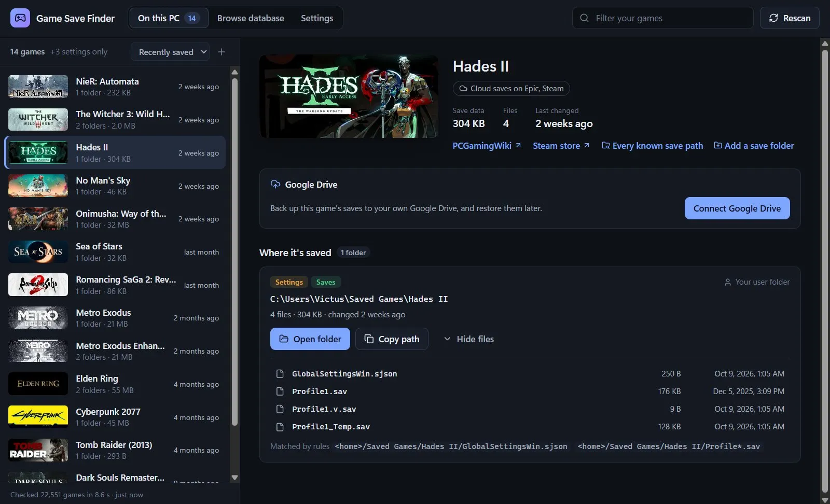Click the user icon beside Your user folder
The height and width of the screenshot is (504, 830).
pos(728,282)
